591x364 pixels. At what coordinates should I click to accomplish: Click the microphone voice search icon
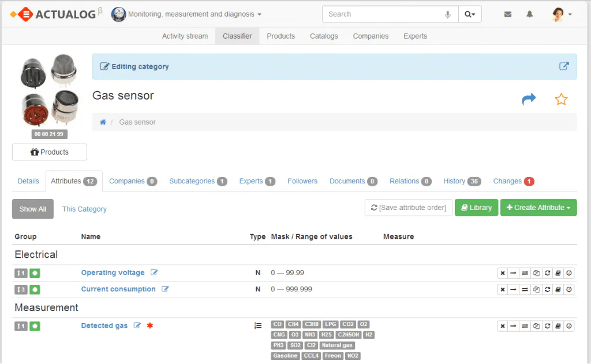pos(447,14)
